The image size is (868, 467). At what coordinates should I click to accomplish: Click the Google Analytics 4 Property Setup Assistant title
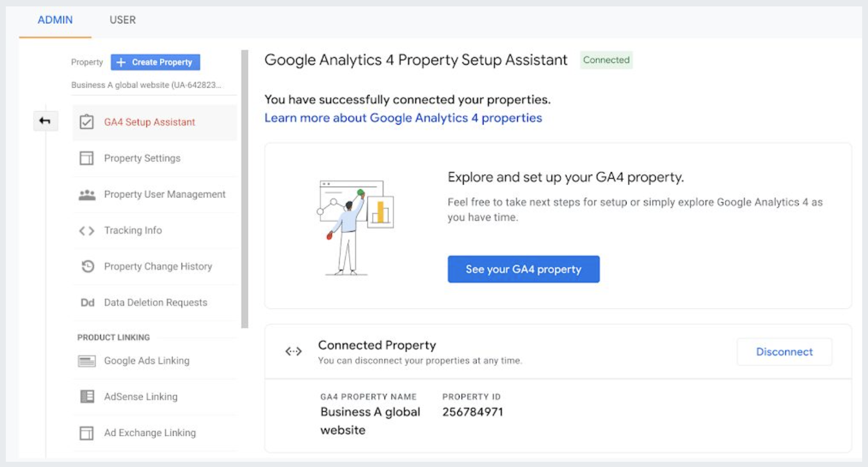[416, 59]
